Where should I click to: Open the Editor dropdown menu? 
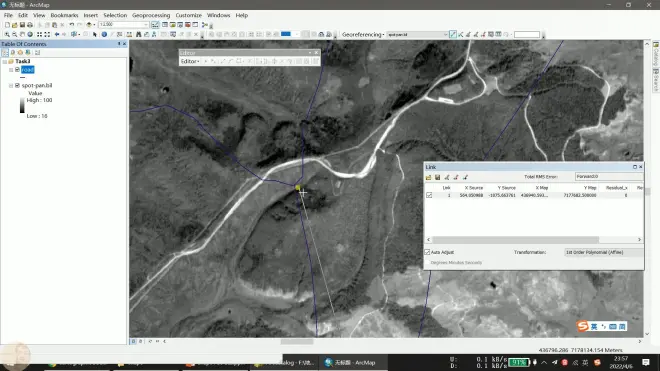(190, 61)
